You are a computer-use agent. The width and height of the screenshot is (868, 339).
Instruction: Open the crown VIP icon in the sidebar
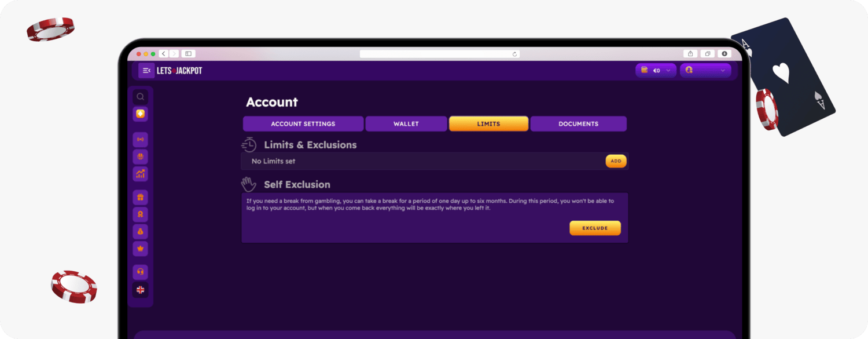[x=140, y=249]
